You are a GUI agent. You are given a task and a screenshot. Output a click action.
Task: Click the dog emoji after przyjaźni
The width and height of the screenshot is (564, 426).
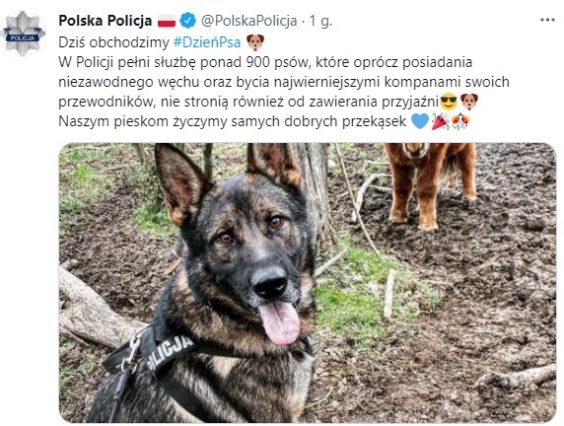[469, 101]
